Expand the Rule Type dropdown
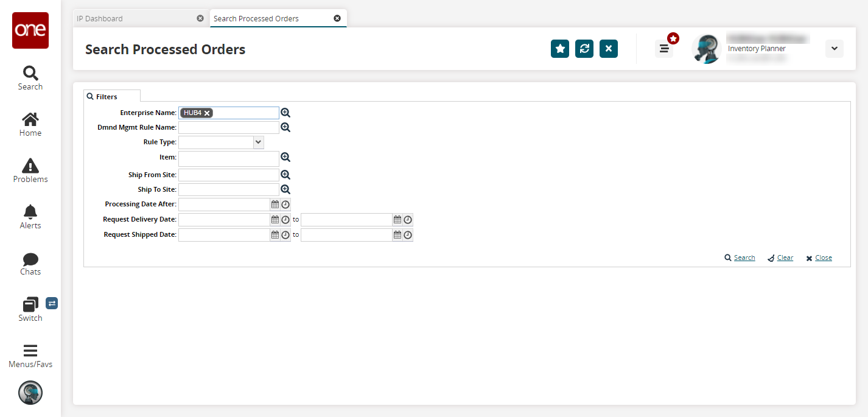 (x=259, y=142)
